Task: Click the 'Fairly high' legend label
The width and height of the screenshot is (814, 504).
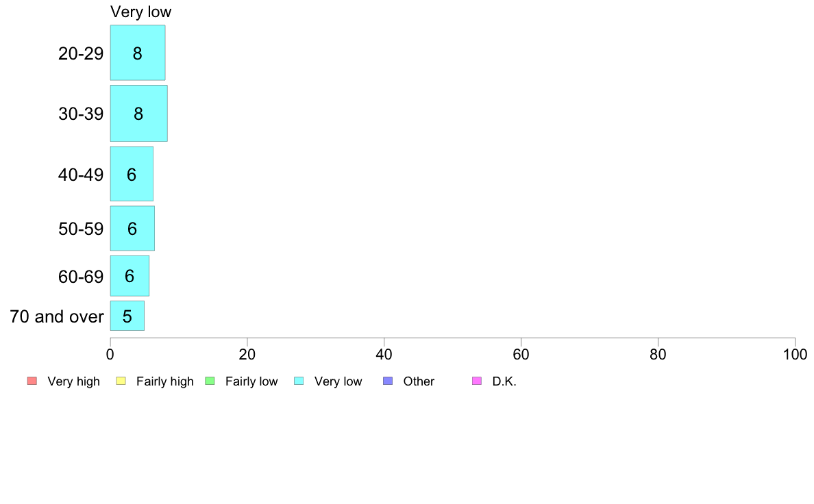Action: [x=165, y=381]
